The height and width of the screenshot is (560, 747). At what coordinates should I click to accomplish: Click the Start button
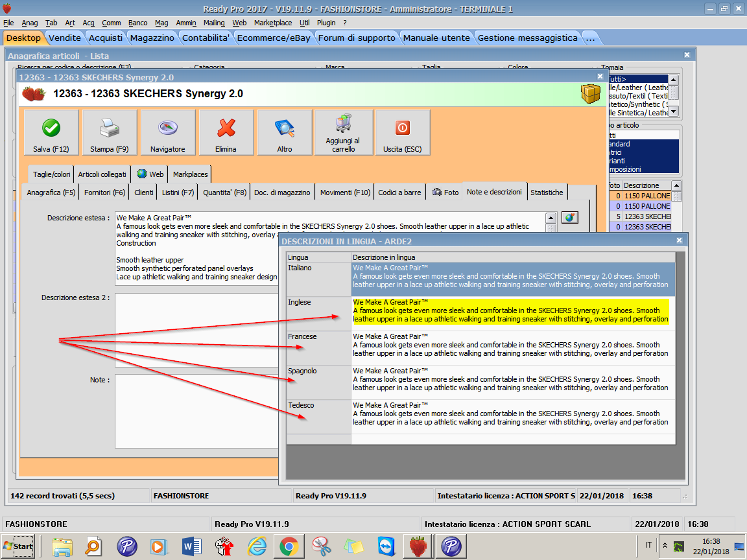click(18, 546)
